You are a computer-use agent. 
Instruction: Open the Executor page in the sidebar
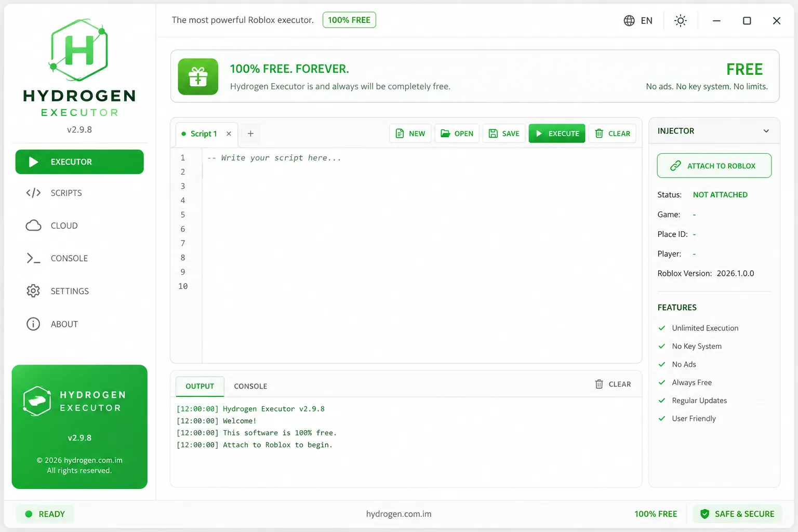coord(79,162)
